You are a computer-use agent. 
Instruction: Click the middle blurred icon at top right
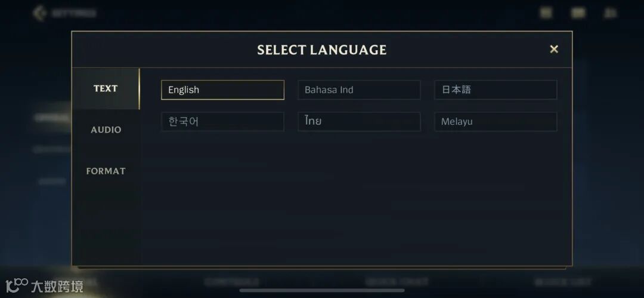point(578,13)
